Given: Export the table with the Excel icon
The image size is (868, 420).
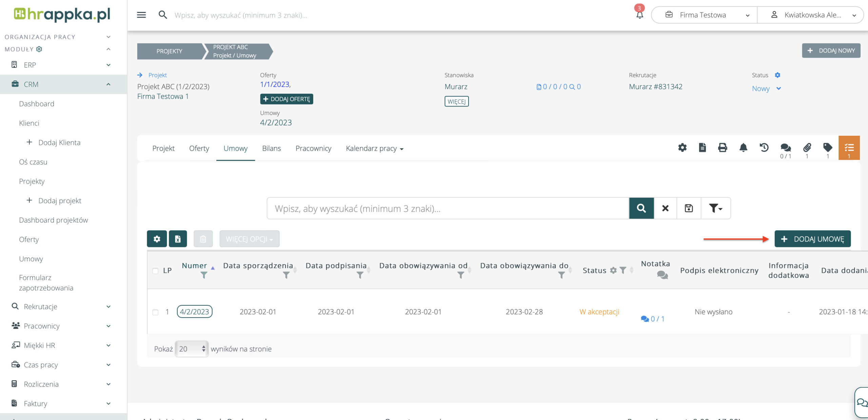Looking at the screenshot, I should tap(178, 239).
